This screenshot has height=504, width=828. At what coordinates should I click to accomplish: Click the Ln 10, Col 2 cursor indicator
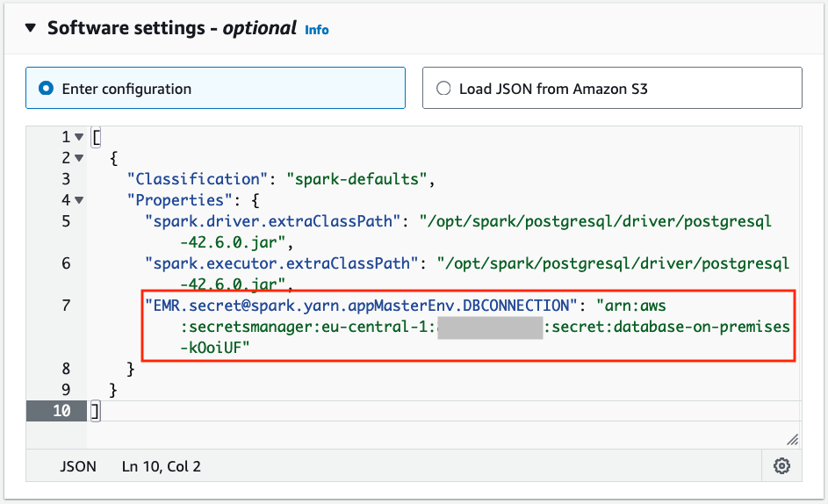click(x=162, y=466)
